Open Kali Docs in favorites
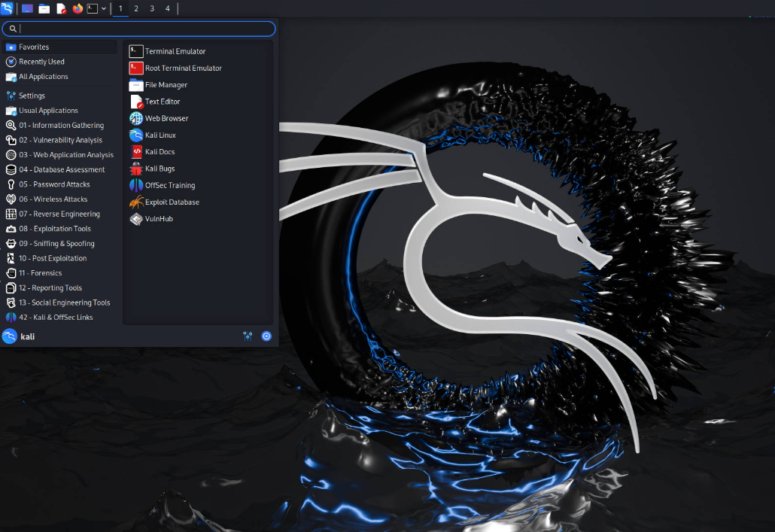This screenshot has width=775, height=532. [160, 152]
